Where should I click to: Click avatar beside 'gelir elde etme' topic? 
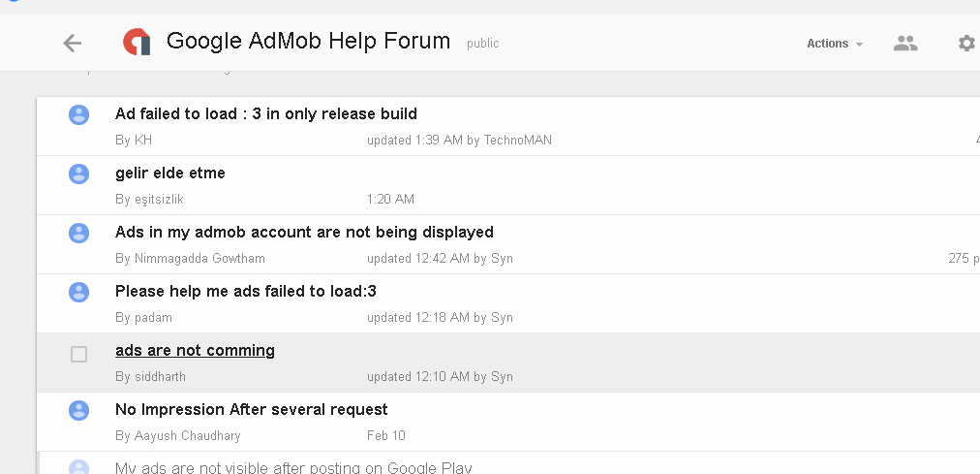click(78, 174)
